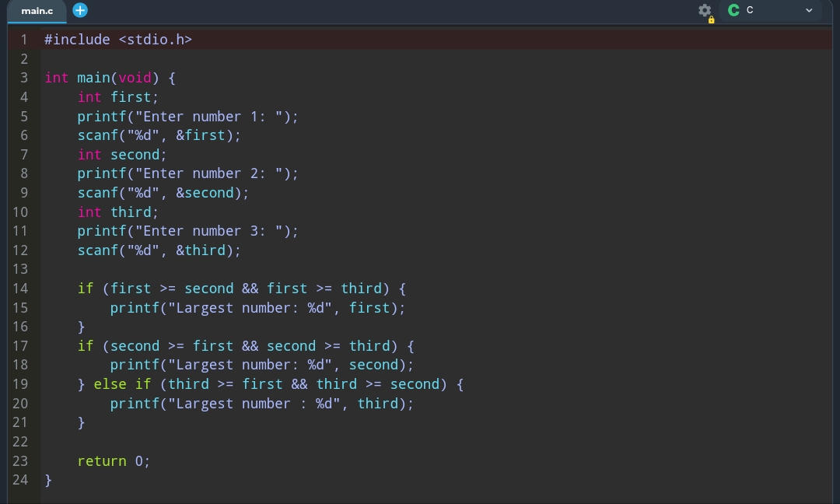Place cursor on the #include <stdio.h> line
This screenshot has height=504, width=840.
tap(117, 40)
